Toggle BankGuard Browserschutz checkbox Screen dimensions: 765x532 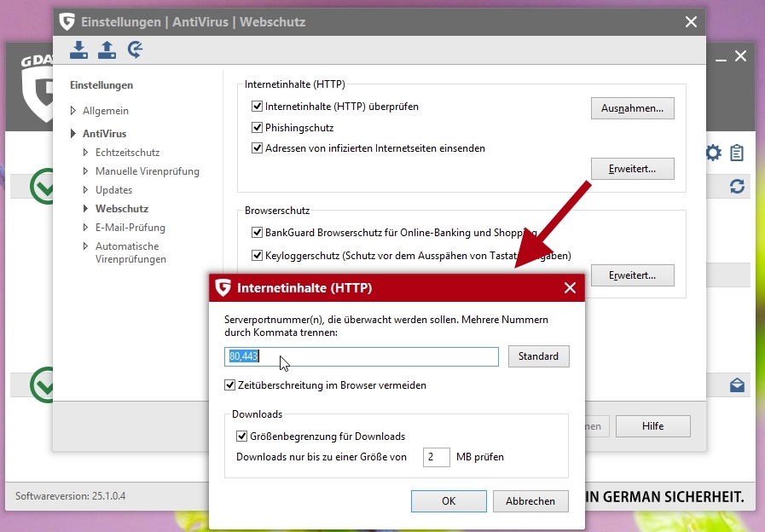[x=257, y=232]
